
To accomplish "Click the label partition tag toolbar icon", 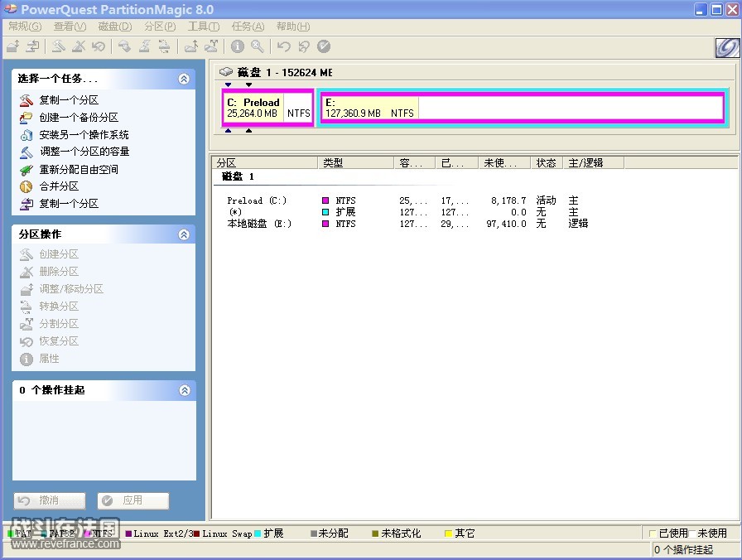I will [x=124, y=46].
